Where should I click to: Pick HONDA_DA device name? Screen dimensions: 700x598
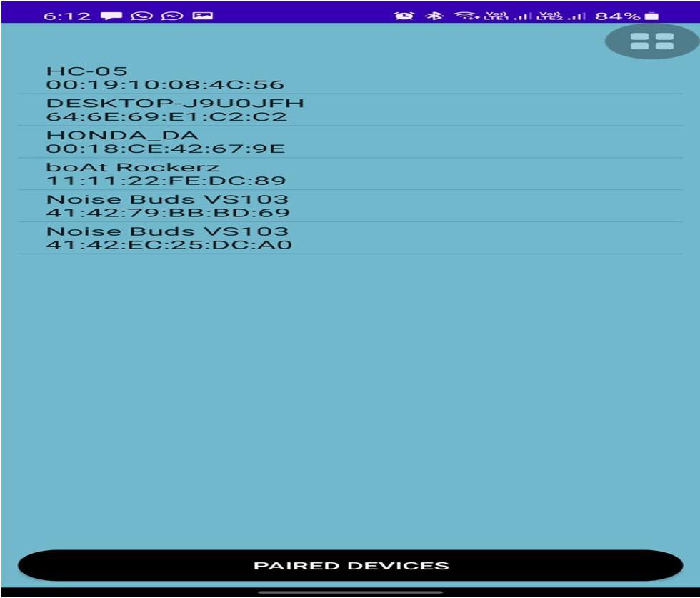coord(122,135)
